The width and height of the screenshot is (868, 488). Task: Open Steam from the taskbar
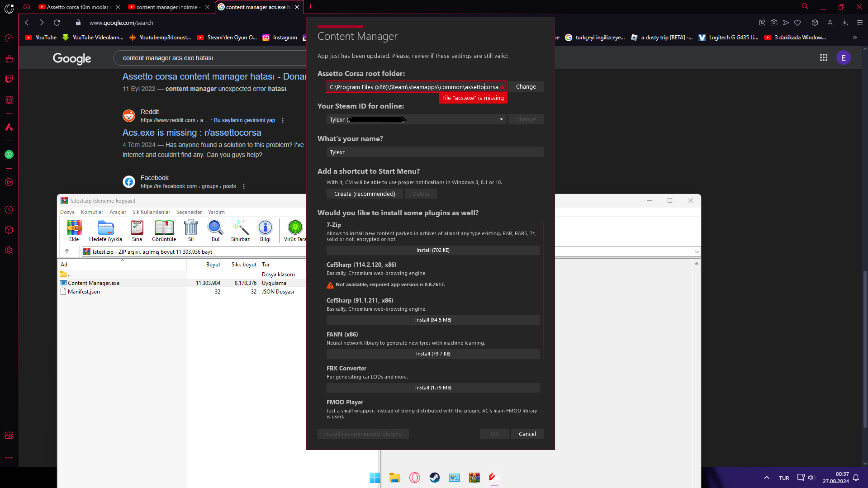coord(435,478)
